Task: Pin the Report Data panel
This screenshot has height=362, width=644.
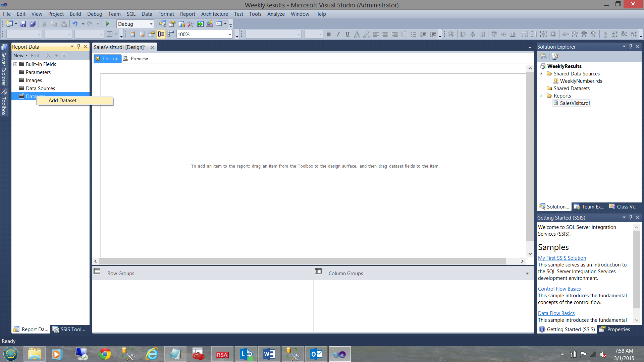Action: pyautogui.click(x=78, y=47)
